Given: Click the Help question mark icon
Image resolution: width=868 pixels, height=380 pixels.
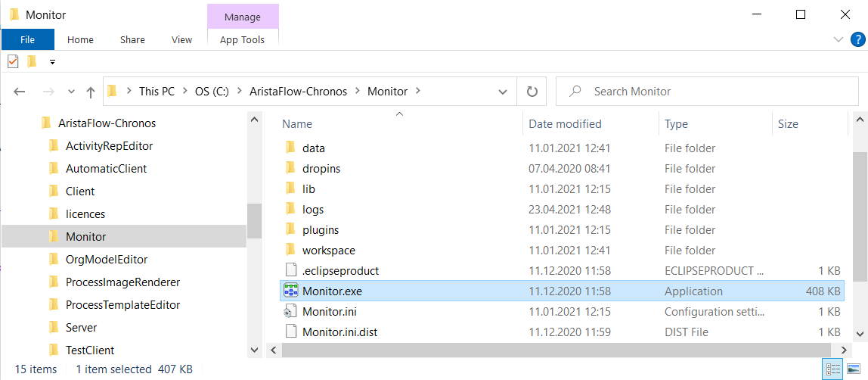Looking at the screenshot, I should 857,39.
